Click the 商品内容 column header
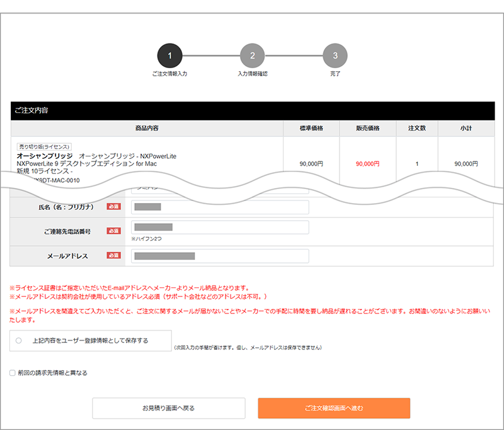The width and height of the screenshot is (504, 430). [x=147, y=129]
